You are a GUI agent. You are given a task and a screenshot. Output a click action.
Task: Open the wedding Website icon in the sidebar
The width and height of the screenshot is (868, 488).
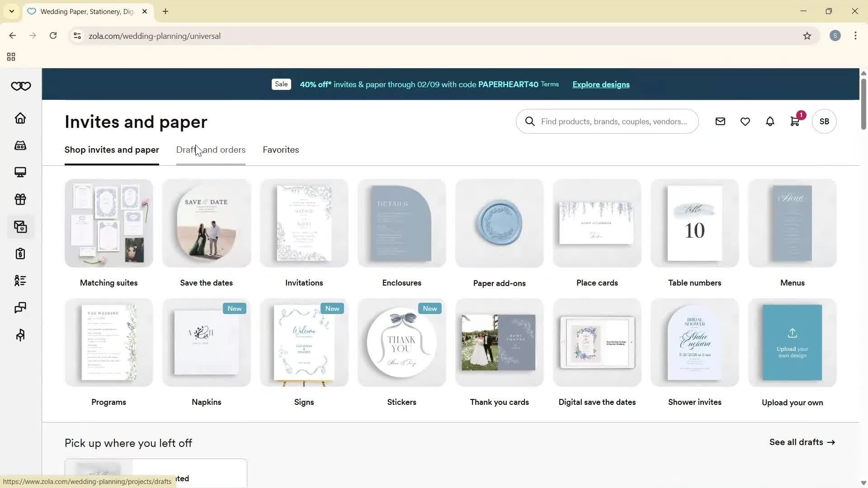coord(20,172)
